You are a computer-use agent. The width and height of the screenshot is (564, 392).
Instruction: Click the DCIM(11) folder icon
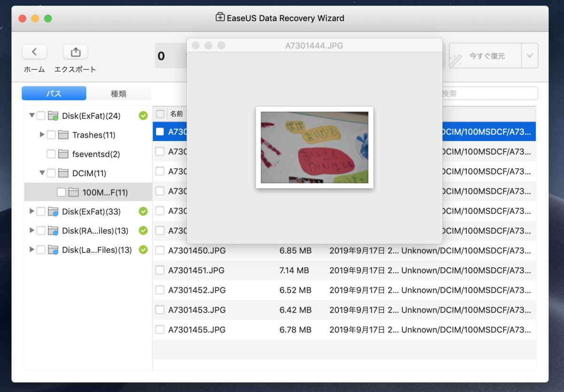coord(63,173)
